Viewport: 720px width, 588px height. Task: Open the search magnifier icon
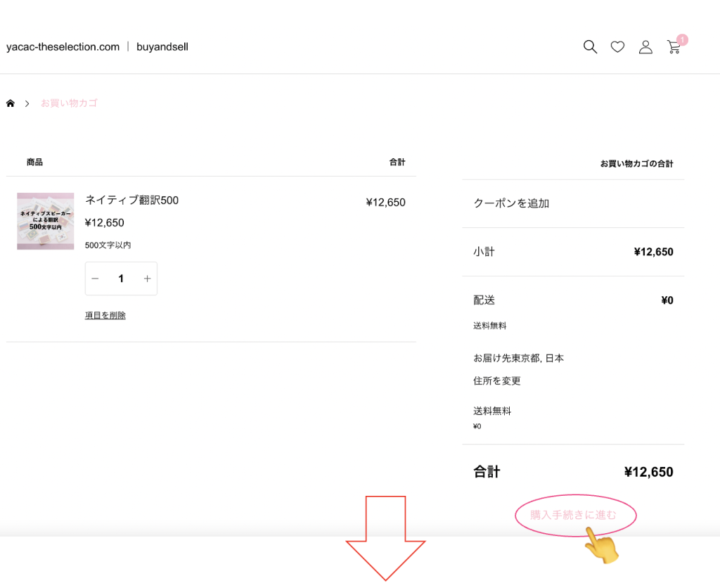point(590,47)
